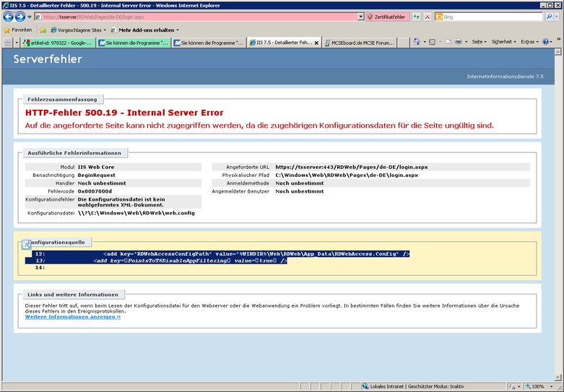Click HTTP-Fehler 500.19 heading

[124, 113]
